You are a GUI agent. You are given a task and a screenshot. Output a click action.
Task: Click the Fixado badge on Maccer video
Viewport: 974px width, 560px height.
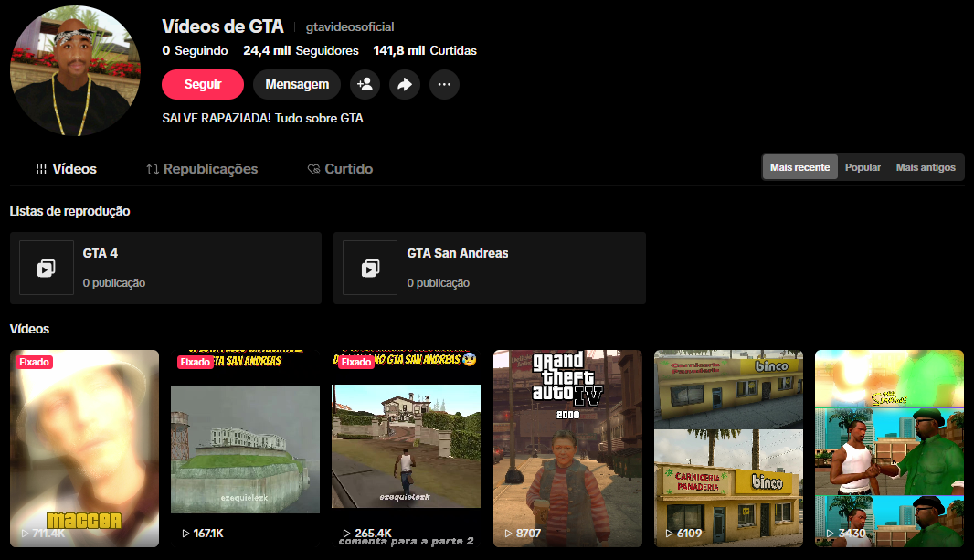[x=34, y=362]
